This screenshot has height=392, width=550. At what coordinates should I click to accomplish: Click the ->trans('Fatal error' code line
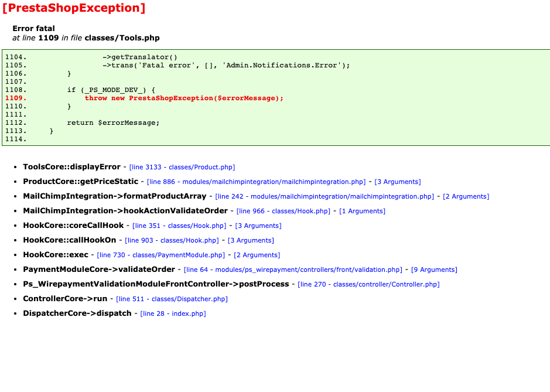(226, 65)
